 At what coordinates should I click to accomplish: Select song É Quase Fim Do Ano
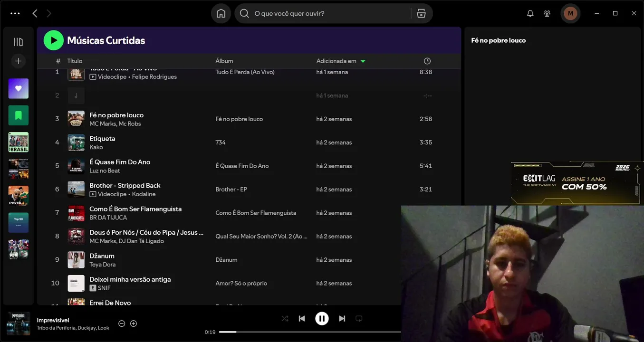point(120,162)
